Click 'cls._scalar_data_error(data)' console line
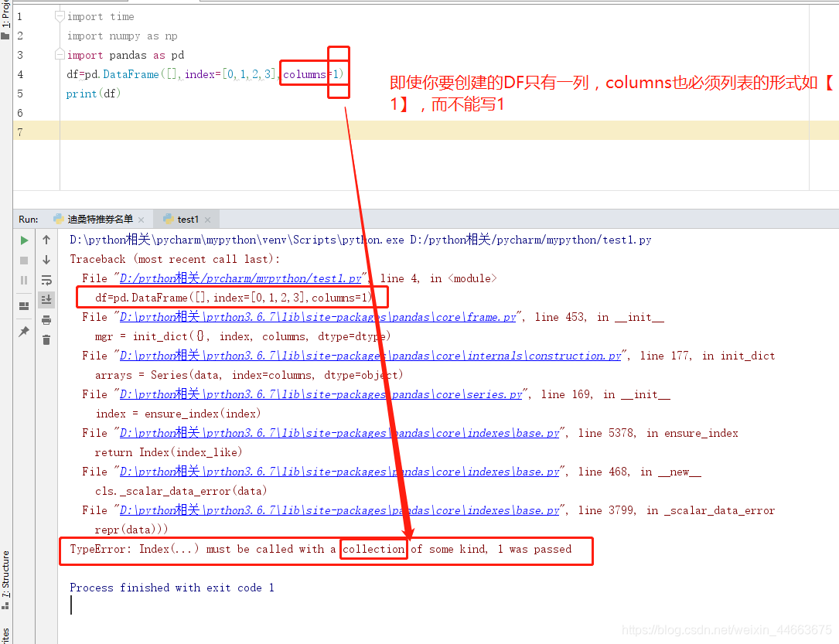Viewport: 839px width, 644px height. click(181, 491)
